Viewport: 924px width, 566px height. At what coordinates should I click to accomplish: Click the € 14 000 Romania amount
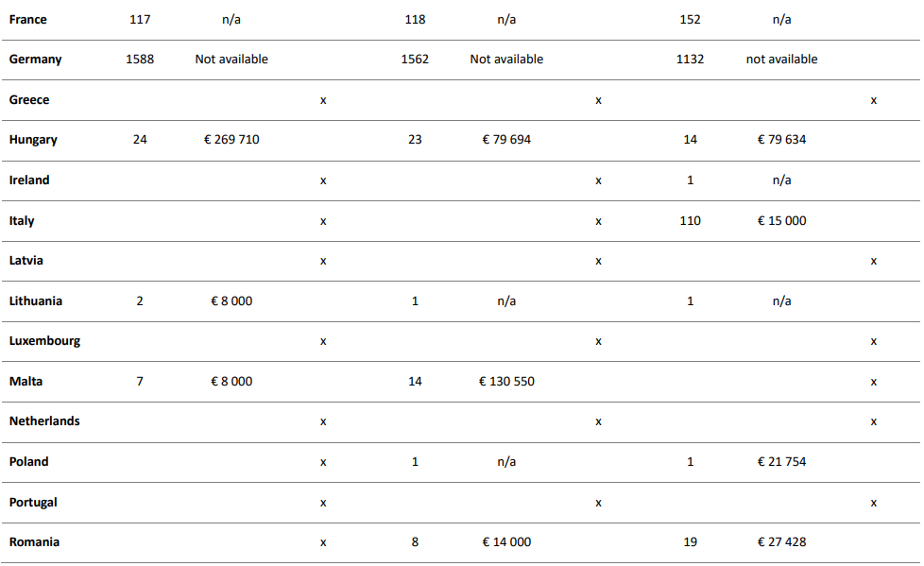(506, 542)
